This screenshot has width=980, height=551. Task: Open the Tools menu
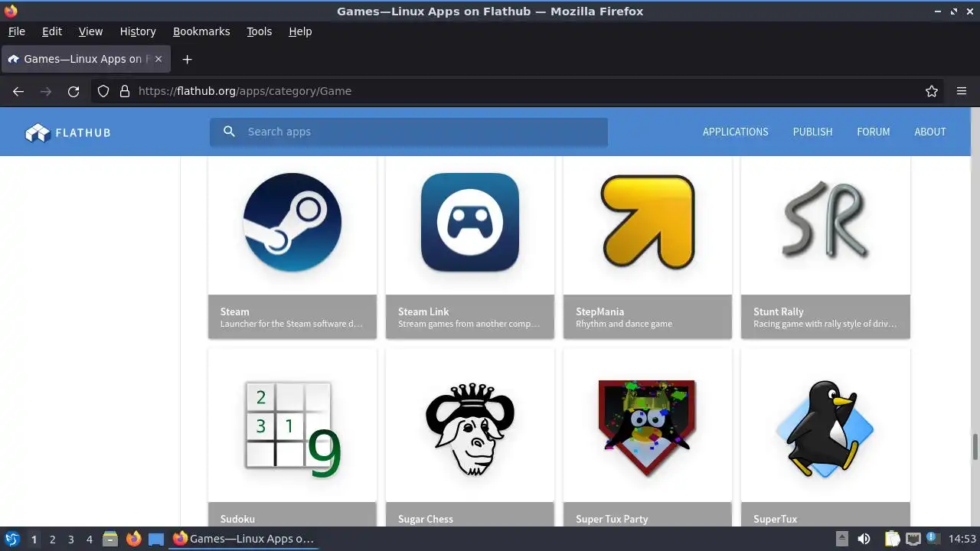coord(259,31)
